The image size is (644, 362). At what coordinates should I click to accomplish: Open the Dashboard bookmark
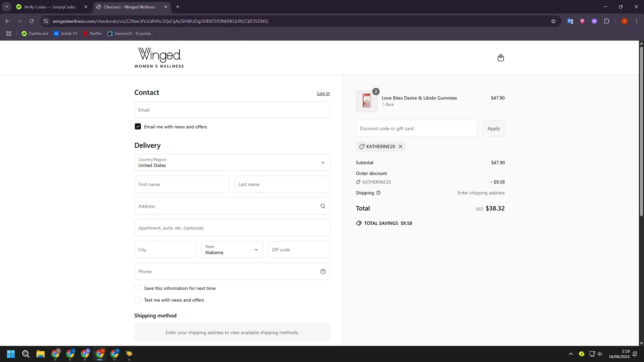35,33
